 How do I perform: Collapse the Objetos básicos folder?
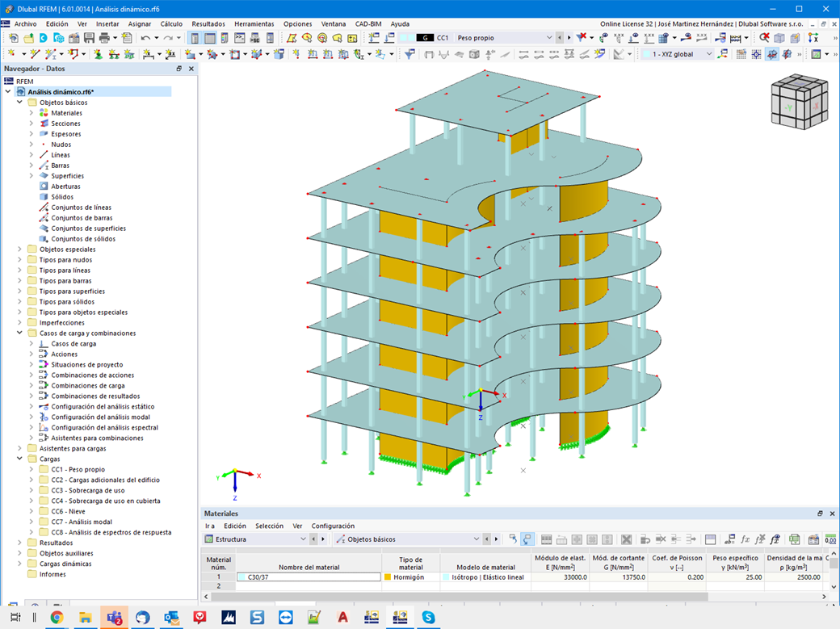(x=20, y=103)
